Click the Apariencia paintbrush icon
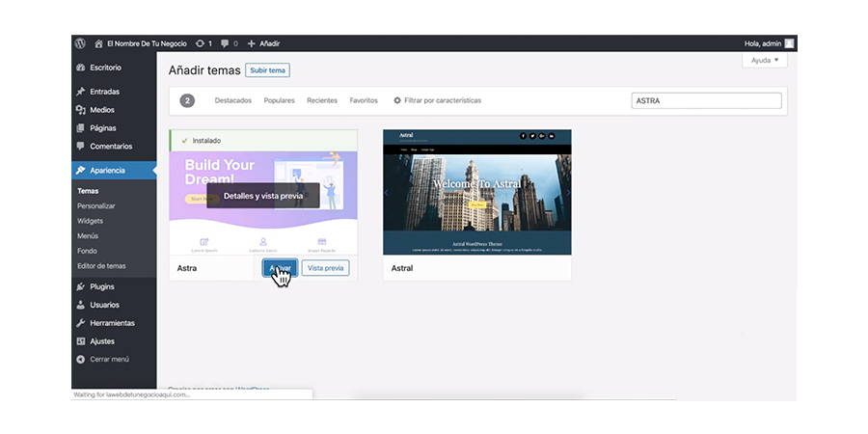Screen dimensions: 868x434 pyautogui.click(x=81, y=171)
